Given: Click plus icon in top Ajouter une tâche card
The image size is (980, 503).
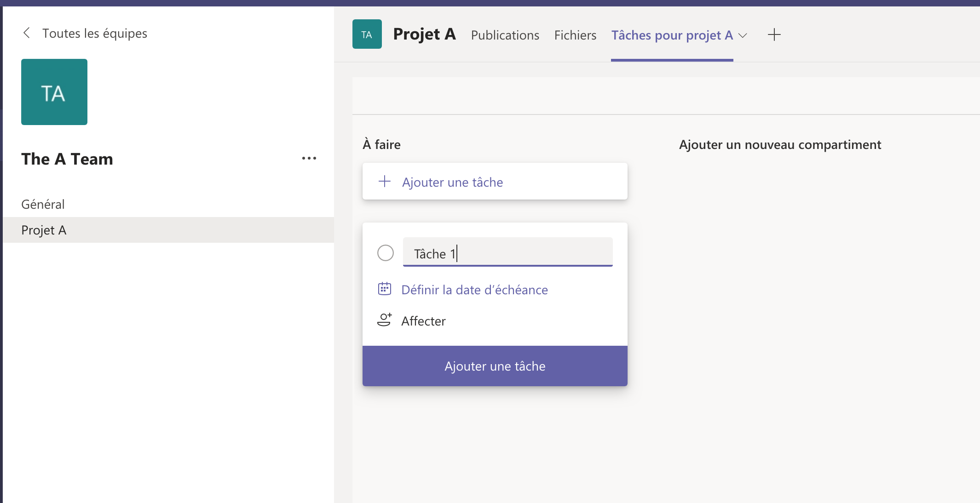Looking at the screenshot, I should coord(385,182).
